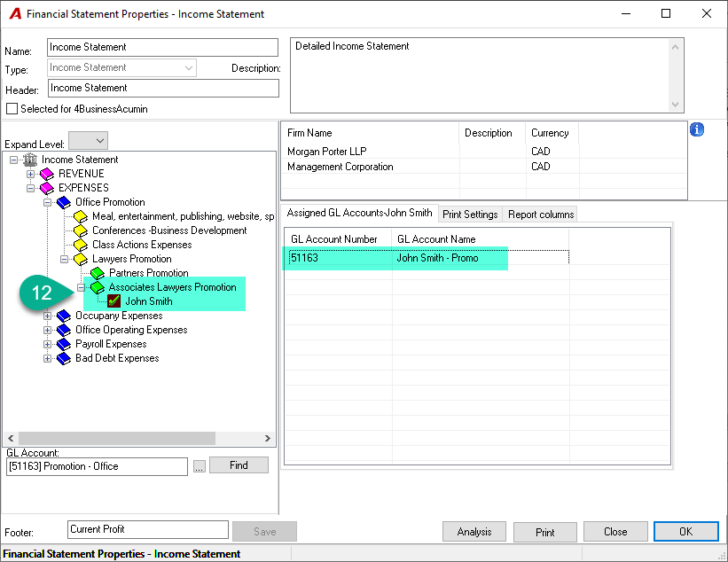
Task: Toggle the Selected for 4BusinessAcumin checkbox
Action: [x=12, y=109]
